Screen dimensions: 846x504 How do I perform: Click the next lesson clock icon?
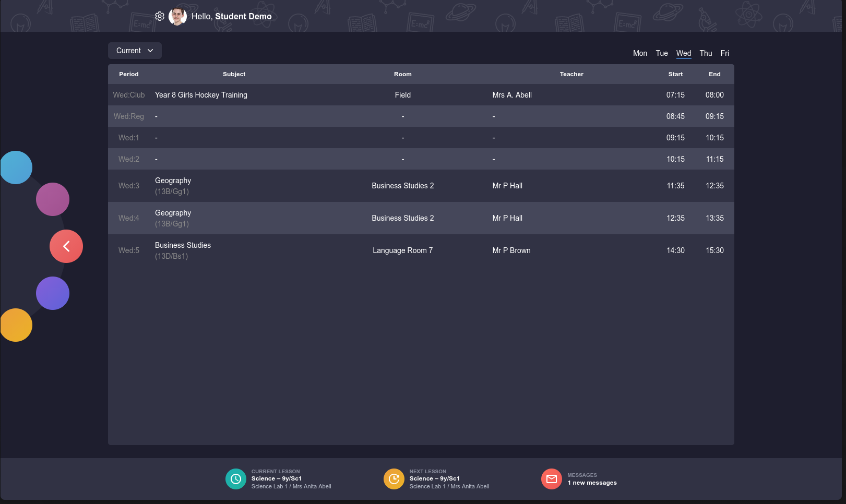tap(394, 479)
